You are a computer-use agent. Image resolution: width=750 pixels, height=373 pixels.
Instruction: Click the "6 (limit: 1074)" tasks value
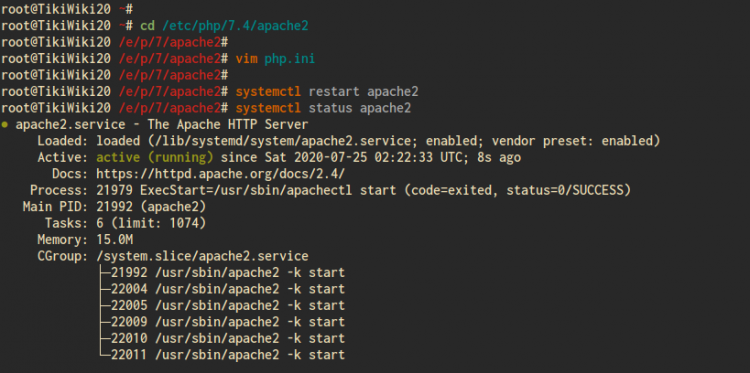click(151, 223)
